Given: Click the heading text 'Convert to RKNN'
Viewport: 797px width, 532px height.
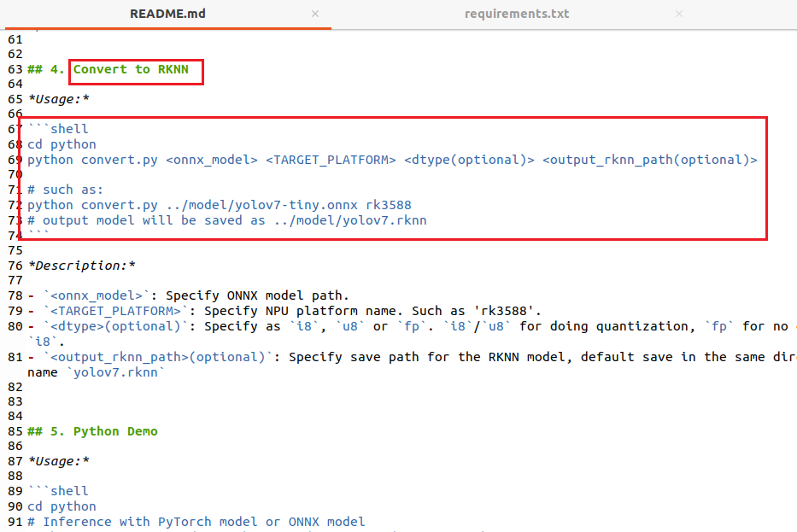Looking at the screenshot, I should click(x=131, y=69).
